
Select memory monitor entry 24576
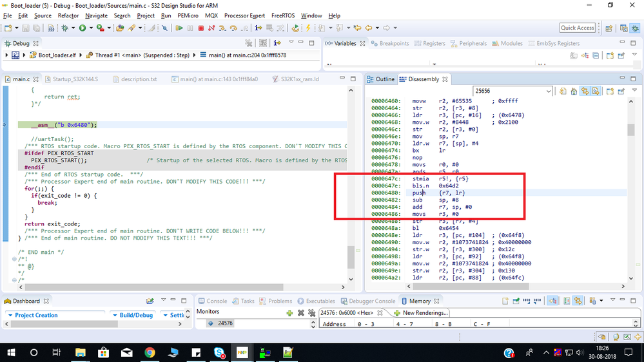coord(220,323)
